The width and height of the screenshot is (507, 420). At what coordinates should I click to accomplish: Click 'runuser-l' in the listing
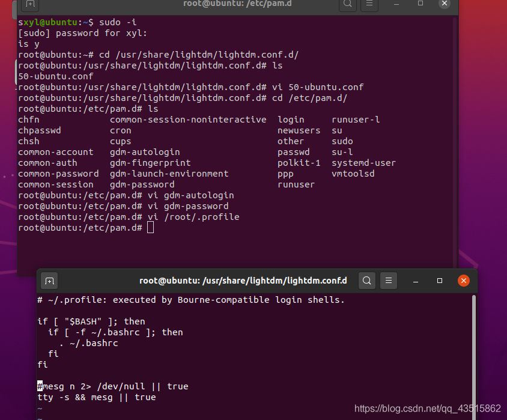coord(356,120)
